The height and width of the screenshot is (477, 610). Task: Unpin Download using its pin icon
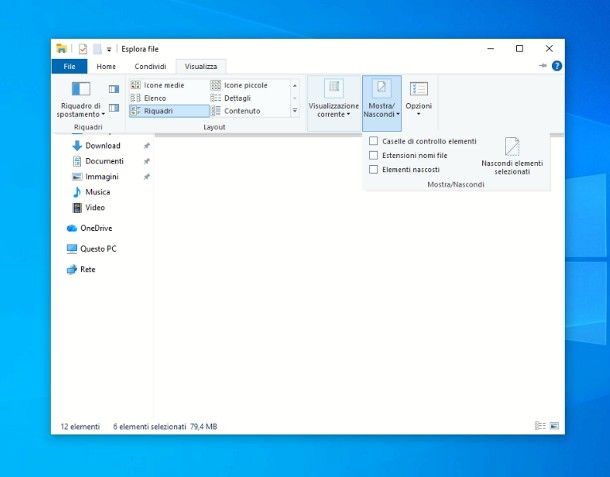coord(147,146)
